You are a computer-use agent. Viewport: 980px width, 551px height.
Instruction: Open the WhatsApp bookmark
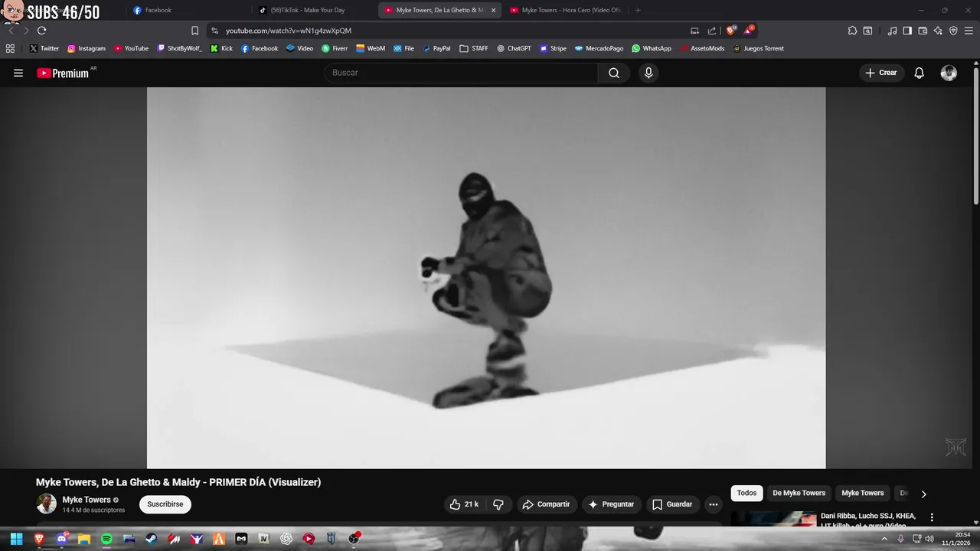(x=651, y=48)
